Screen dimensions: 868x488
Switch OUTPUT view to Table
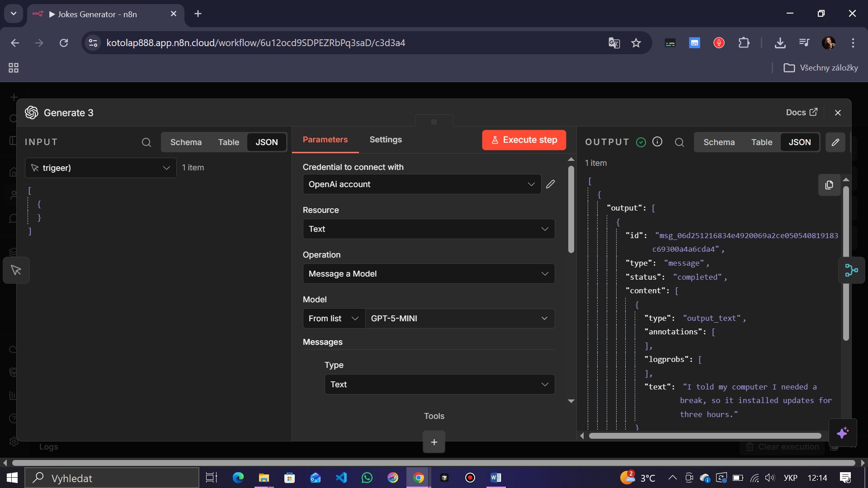762,142
